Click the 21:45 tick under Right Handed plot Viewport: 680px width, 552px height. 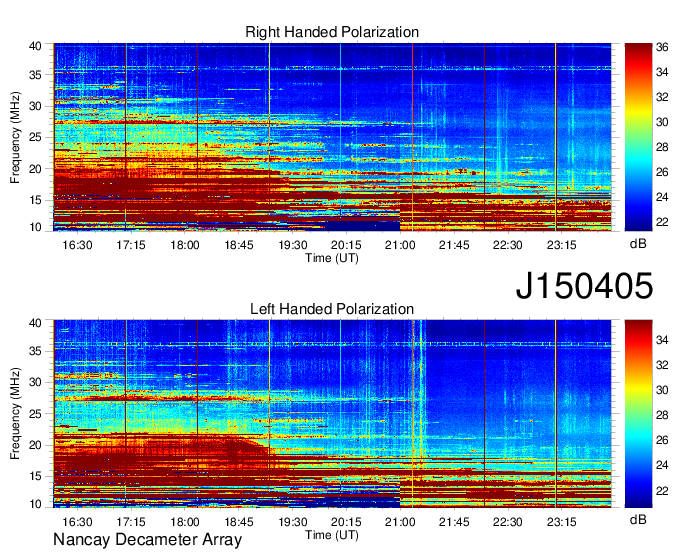point(454,245)
